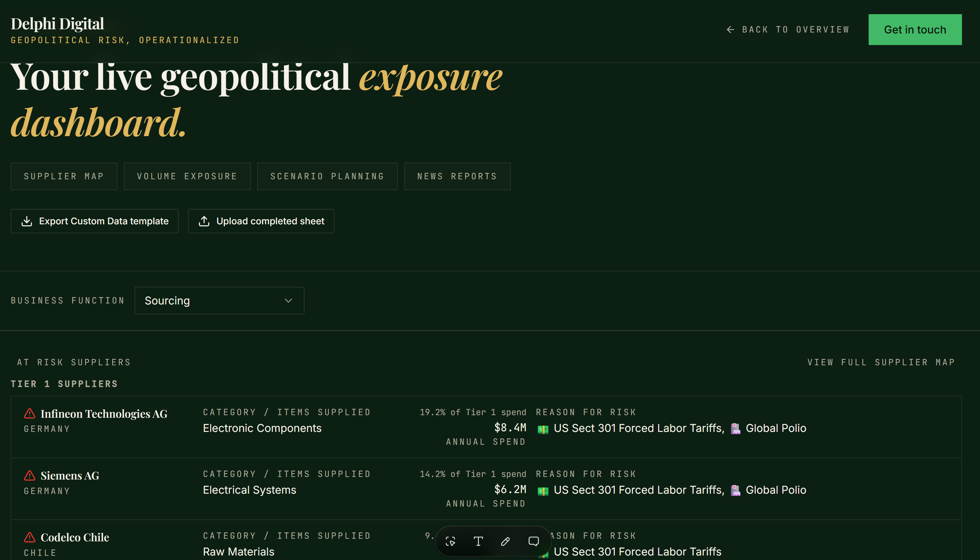This screenshot has height=560, width=980.
Task: Click US Sect 301 Forced Labor Tariffs in Infineon row
Action: point(639,428)
